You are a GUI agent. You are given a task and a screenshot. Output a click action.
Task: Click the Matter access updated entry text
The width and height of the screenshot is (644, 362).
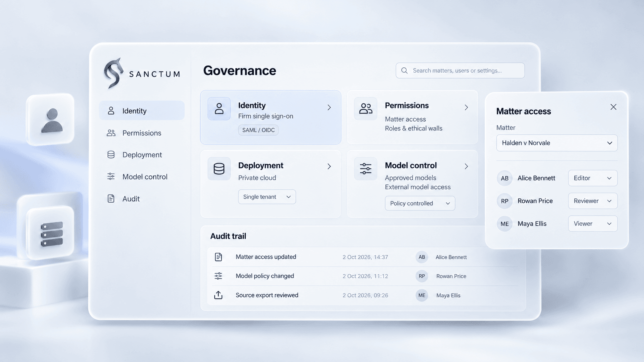[266, 257]
